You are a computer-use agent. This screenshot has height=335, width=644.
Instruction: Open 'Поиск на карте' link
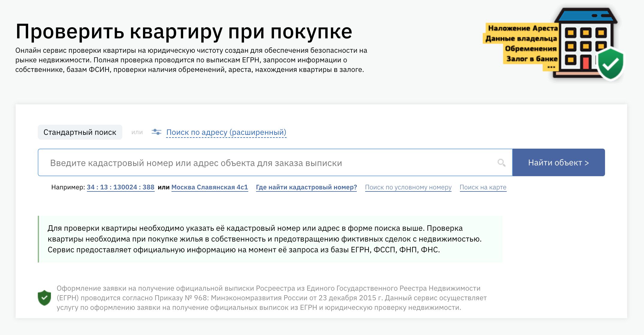483,187
